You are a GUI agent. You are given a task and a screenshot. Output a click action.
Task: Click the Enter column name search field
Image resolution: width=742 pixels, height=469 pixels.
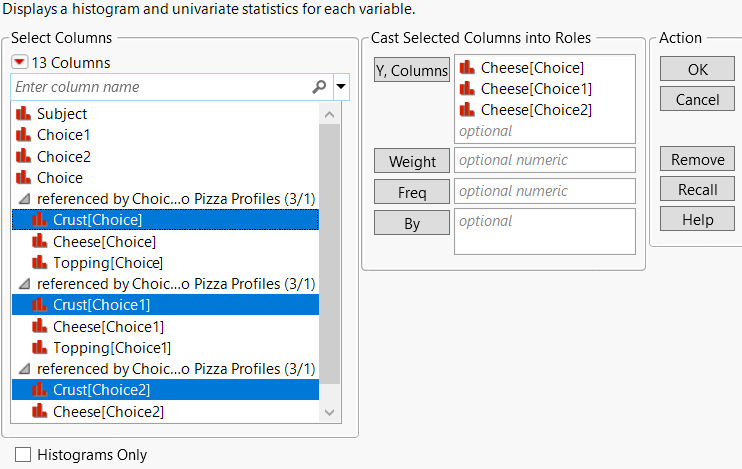(160, 87)
